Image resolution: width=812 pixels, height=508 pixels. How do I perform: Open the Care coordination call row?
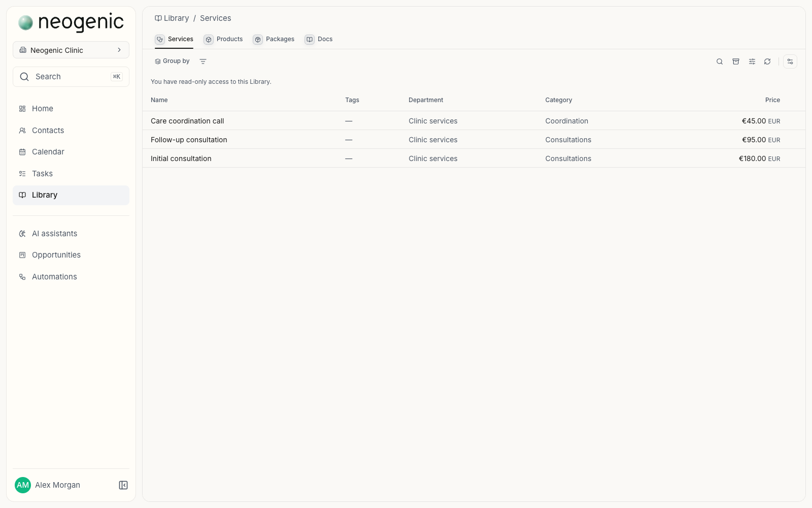point(474,121)
